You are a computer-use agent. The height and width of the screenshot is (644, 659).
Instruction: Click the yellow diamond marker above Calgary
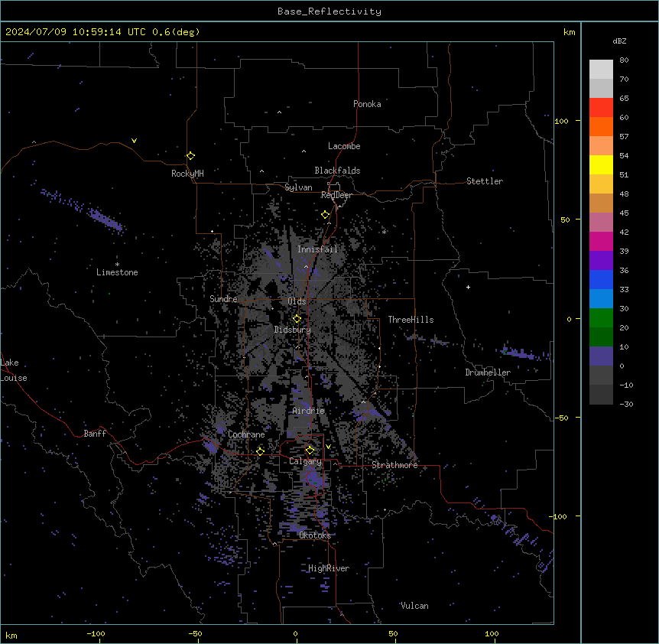click(310, 450)
